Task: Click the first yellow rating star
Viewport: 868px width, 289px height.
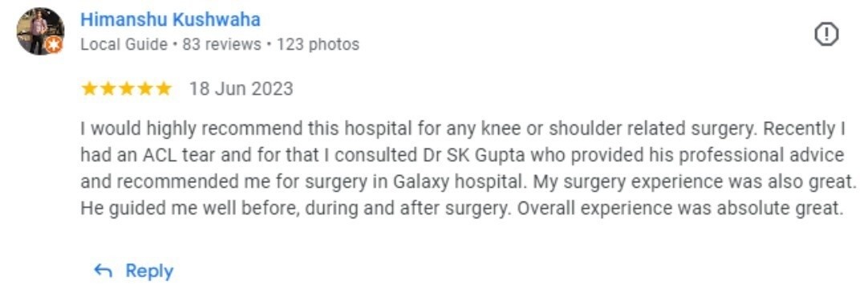Action: [x=90, y=88]
